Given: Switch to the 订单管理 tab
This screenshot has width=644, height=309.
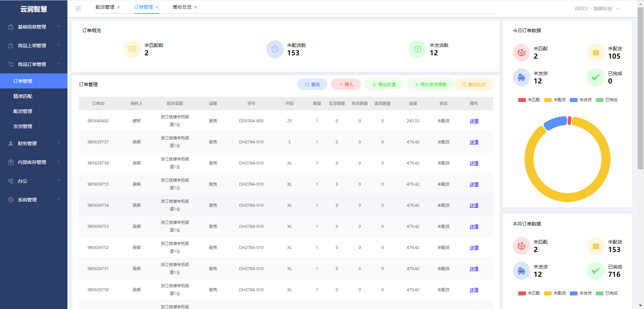Looking at the screenshot, I should click(x=144, y=7).
